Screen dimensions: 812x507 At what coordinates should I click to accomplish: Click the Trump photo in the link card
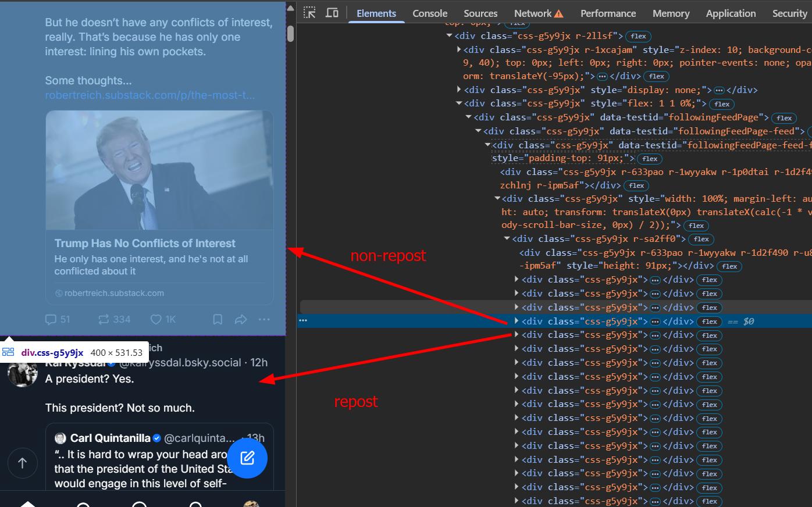click(x=159, y=170)
